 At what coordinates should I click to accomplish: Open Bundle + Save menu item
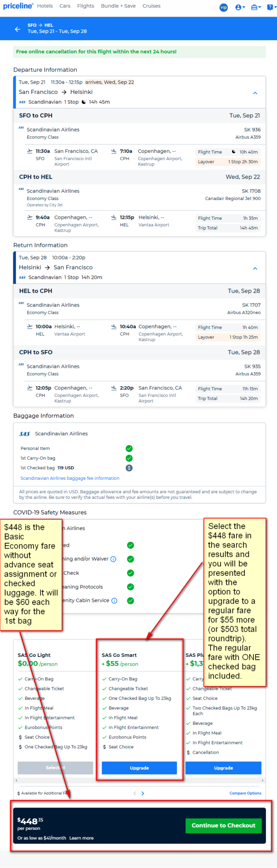[x=118, y=6]
